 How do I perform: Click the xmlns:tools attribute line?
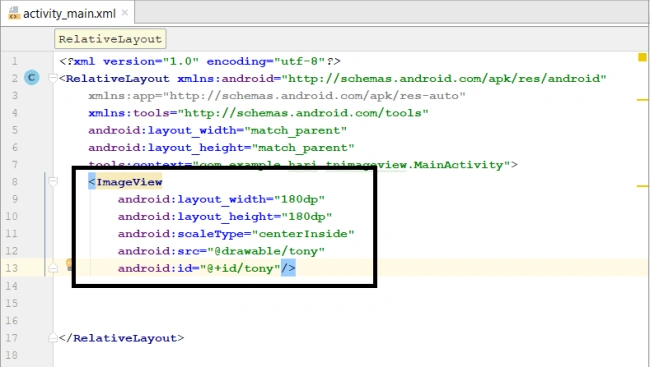(258, 113)
